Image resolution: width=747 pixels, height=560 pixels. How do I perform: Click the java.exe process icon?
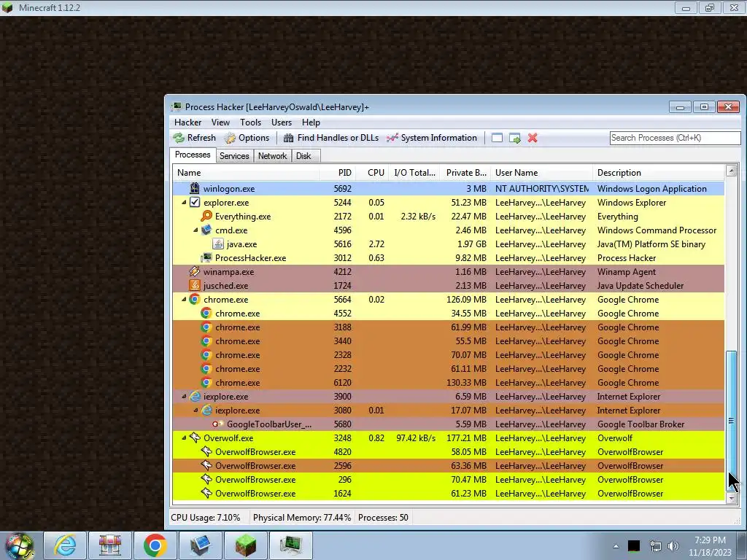pos(217,244)
